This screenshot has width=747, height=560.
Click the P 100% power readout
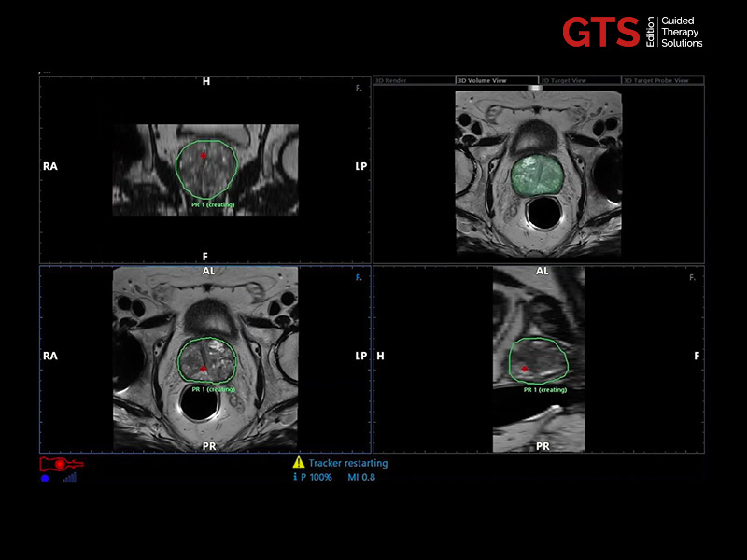click(x=317, y=477)
